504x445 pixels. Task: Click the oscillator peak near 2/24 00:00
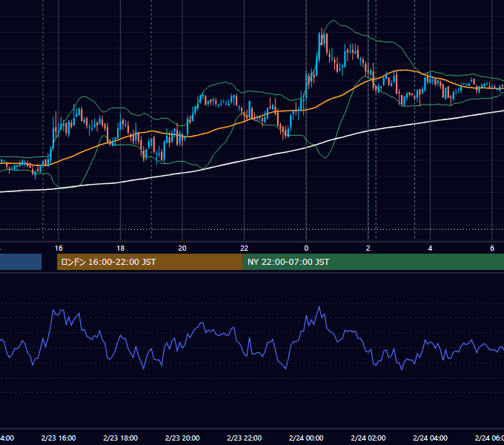pos(319,307)
